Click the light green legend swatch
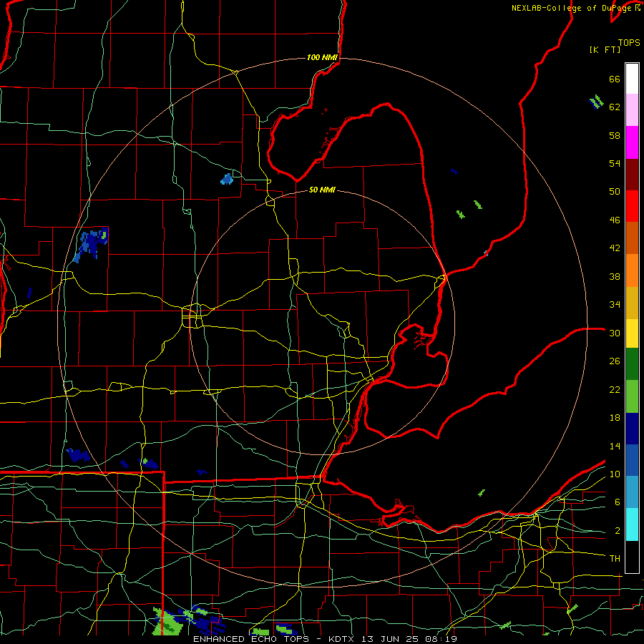The height and width of the screenshot is (644, 644). [x=632, y=396]
